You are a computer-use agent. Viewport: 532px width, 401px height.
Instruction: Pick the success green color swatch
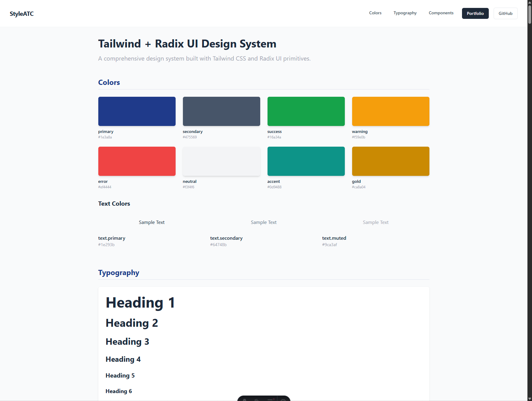pos(306,111)
